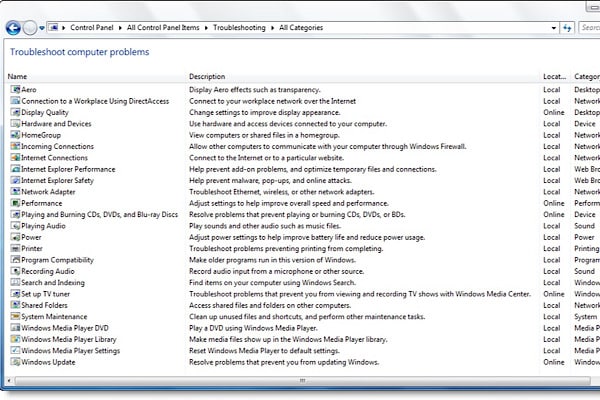Click the Troubleshooting breadcrumb
The height and width of the screenshot is (400, 600).
coord(239,28)
